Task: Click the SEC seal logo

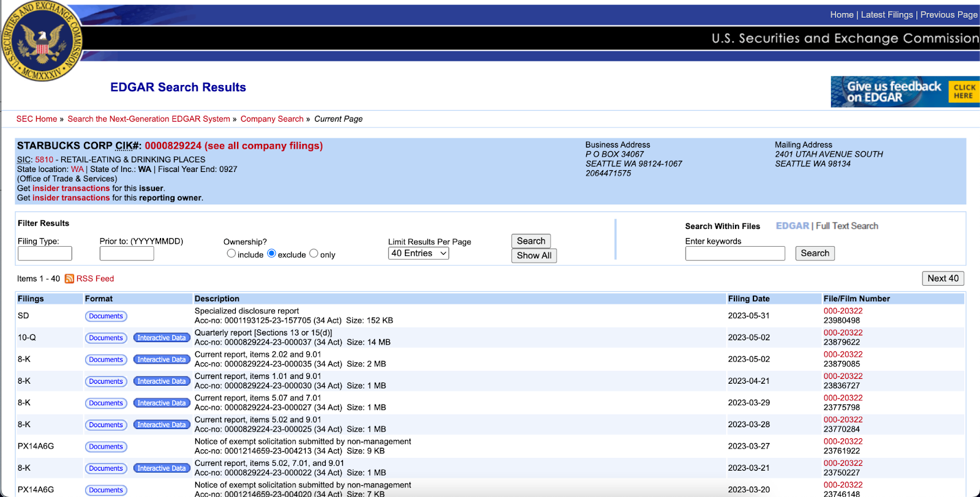Action: pos(42,40)
